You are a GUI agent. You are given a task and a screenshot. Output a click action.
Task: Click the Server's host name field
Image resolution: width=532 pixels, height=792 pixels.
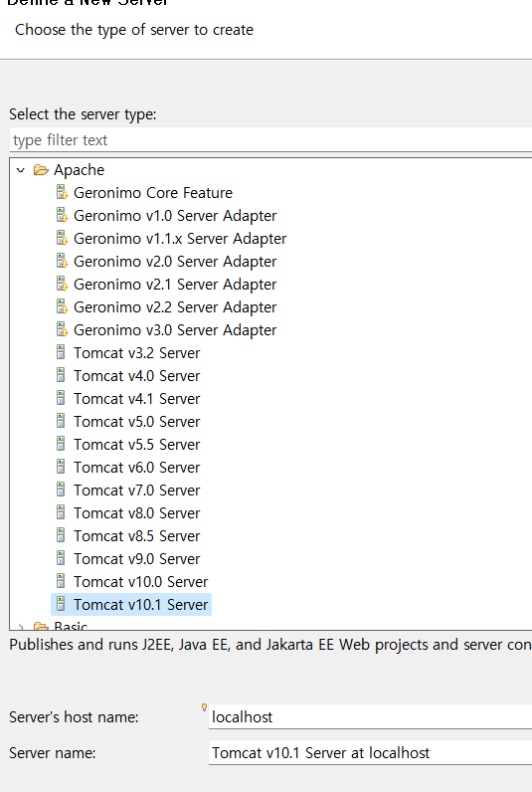coord(370,716)
